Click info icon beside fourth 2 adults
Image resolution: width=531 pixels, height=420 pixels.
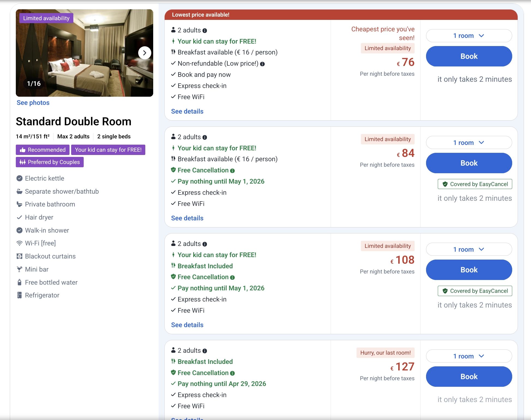coord(205,351)
